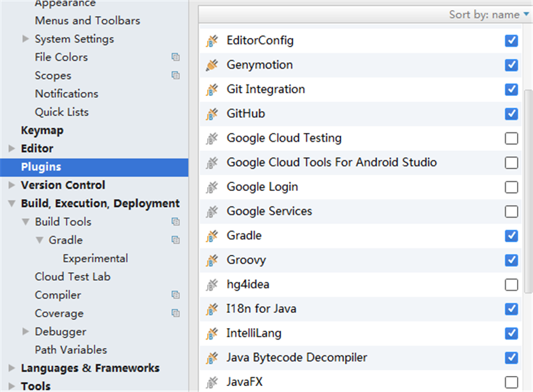
Task: Click the Git Integration plugin icon
Action: [x=211, y=90]
